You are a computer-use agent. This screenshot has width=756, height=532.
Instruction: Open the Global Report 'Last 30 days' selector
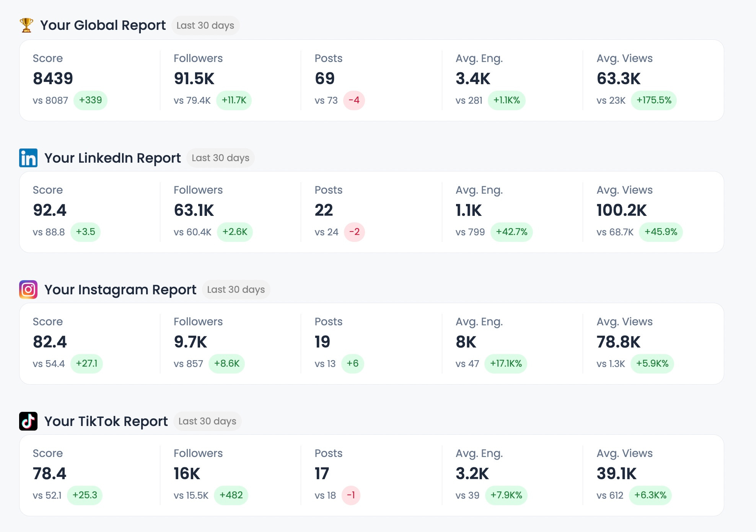coord(205,26)
